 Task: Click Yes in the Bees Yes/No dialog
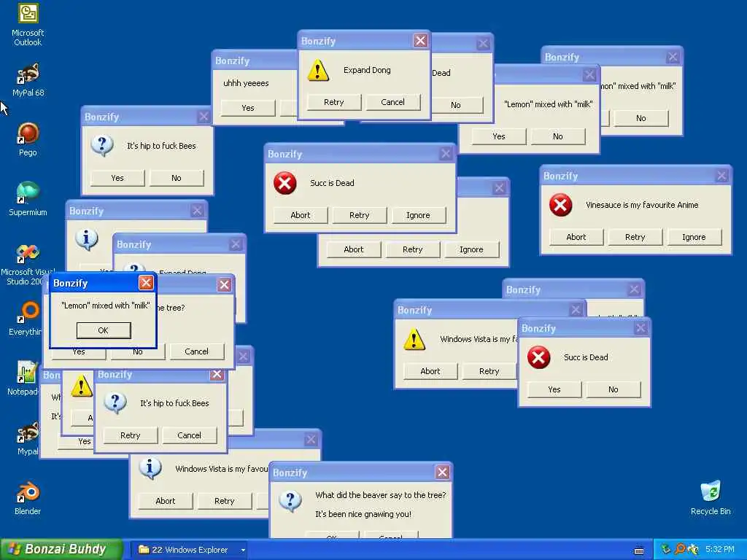click(x=117, y=178)
